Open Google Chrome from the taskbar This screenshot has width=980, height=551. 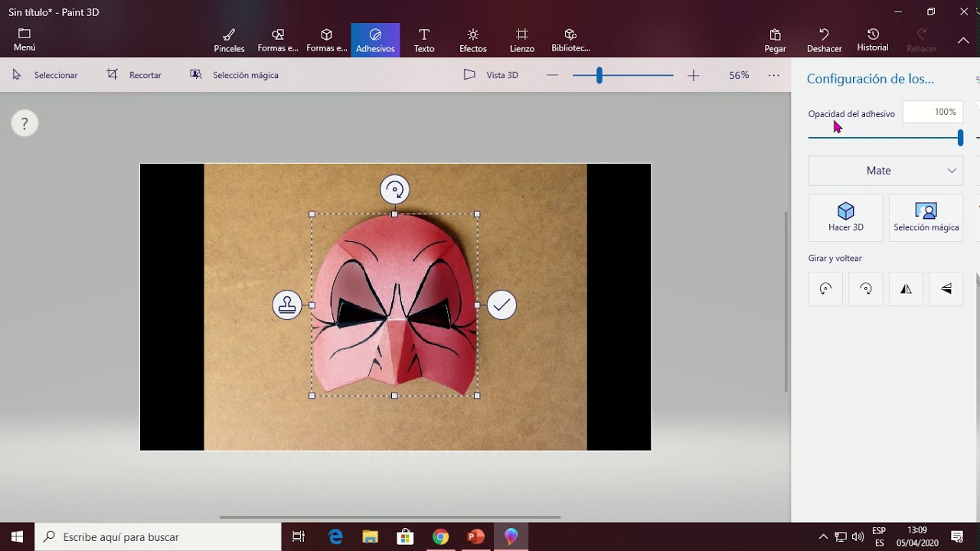coord(440,536)
